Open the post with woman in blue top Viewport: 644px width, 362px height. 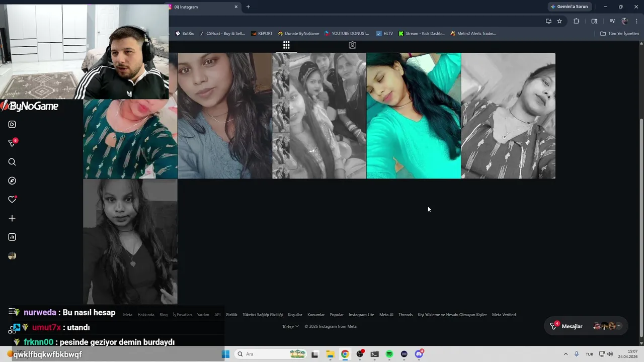[x=224, y=116]
